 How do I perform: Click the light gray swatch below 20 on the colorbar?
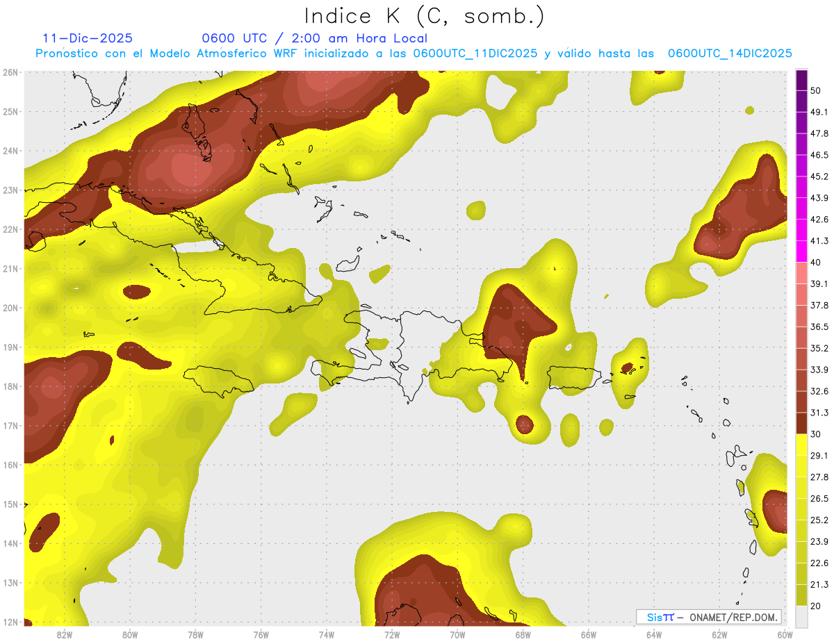click(801, 616)
